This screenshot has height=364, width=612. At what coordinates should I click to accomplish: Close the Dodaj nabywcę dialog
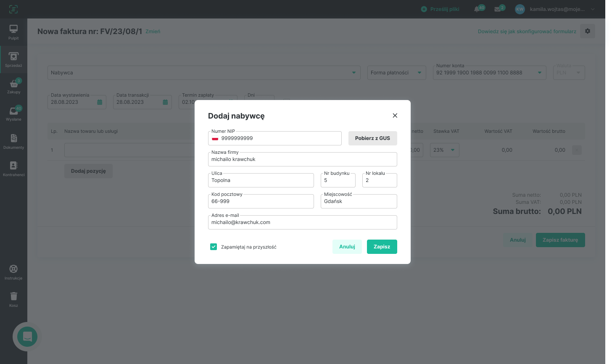coord(395,116)
